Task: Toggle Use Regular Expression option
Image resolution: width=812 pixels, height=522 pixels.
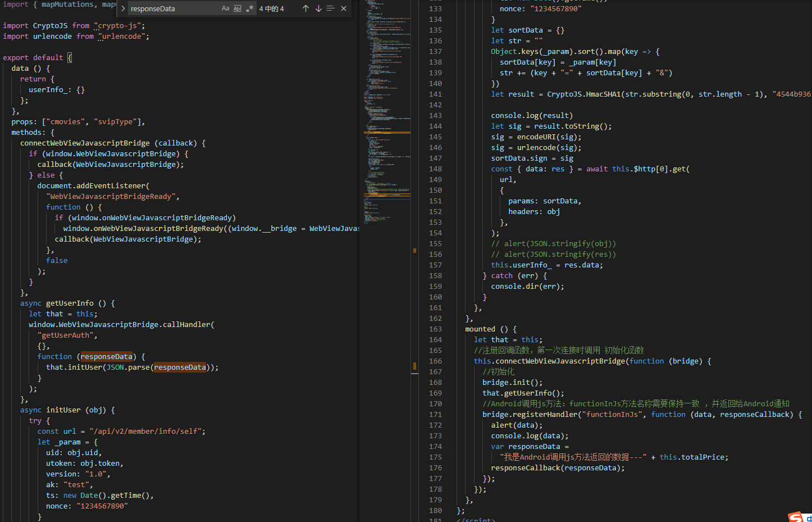Action: click(249, 8)
